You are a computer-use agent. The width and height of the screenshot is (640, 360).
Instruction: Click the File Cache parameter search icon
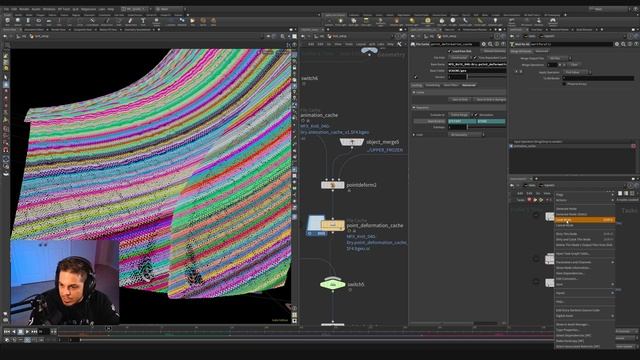click(490, 44)
